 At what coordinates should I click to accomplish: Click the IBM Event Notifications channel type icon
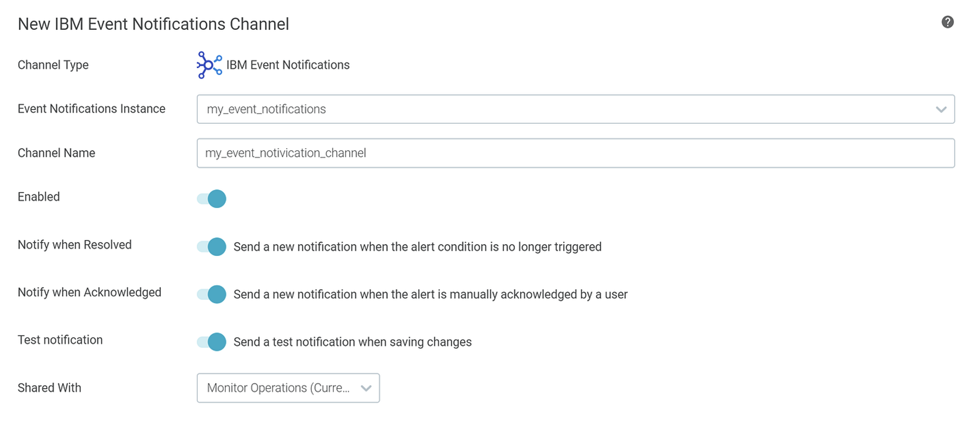point(208,65)
